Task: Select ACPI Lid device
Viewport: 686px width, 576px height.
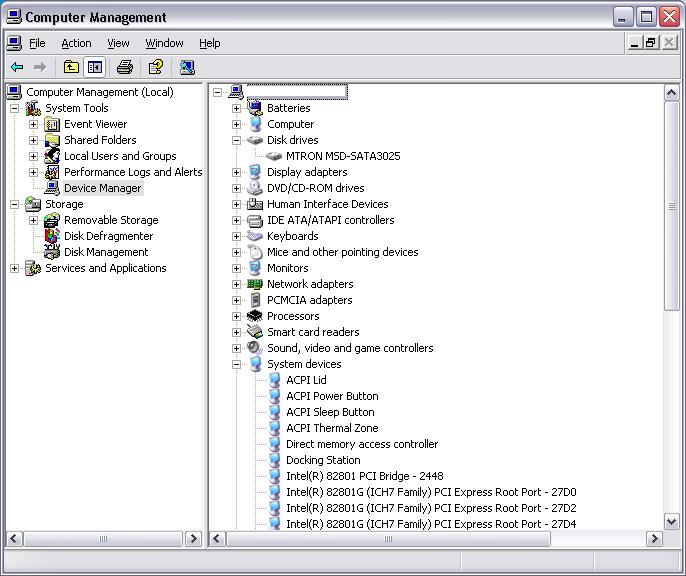Action: click(x=306, y=380)
